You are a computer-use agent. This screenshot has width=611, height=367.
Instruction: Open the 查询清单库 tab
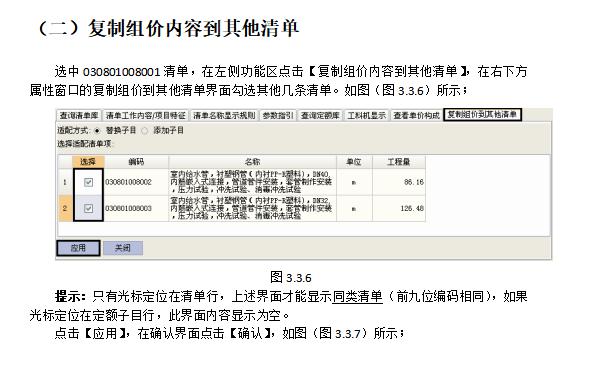79,115
